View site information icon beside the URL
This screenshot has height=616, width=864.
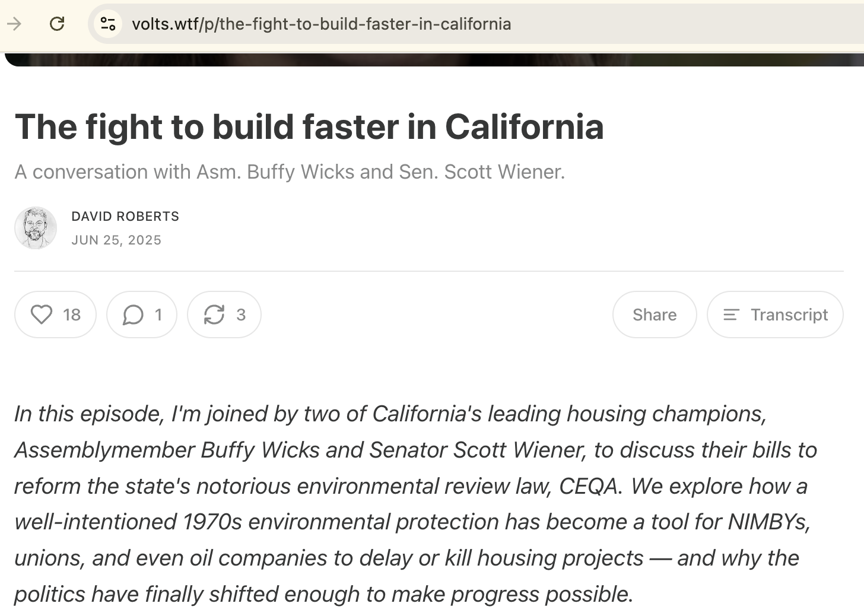tap(108, 24)
